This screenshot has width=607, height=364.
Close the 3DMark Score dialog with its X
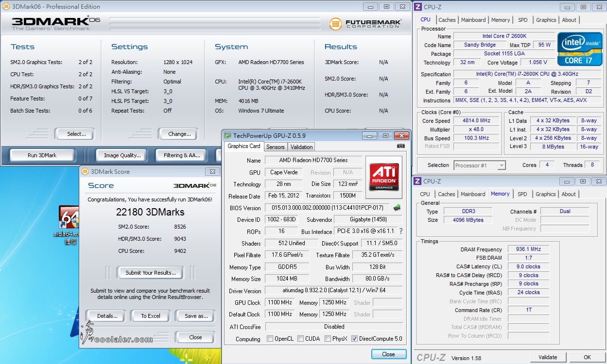[x=212, y=171]
